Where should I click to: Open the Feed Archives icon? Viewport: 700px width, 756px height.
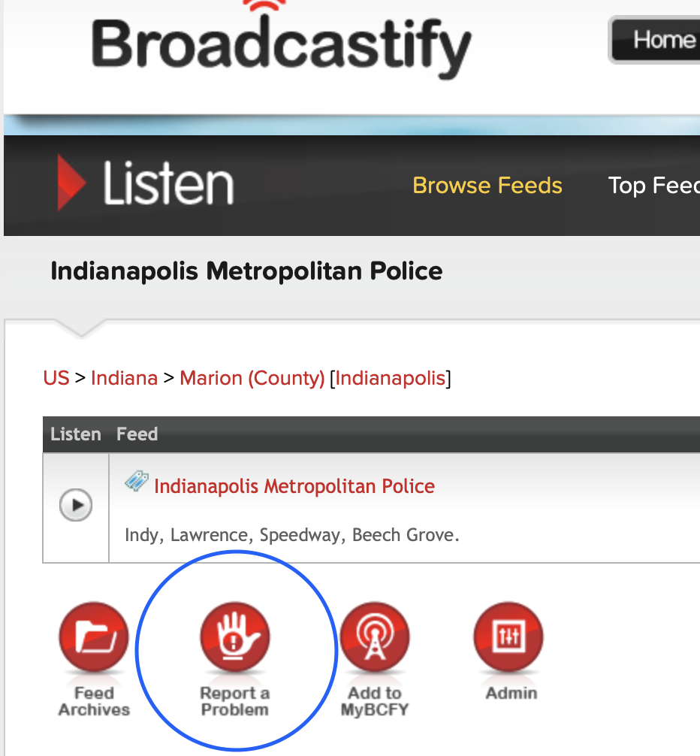click(94, 639)
